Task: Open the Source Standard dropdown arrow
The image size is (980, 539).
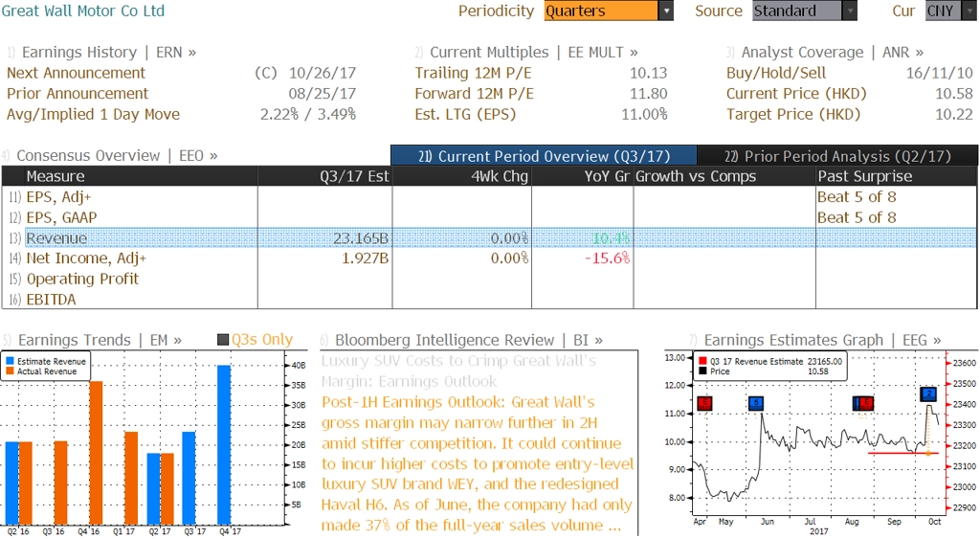Action: (x=850, y=11)
